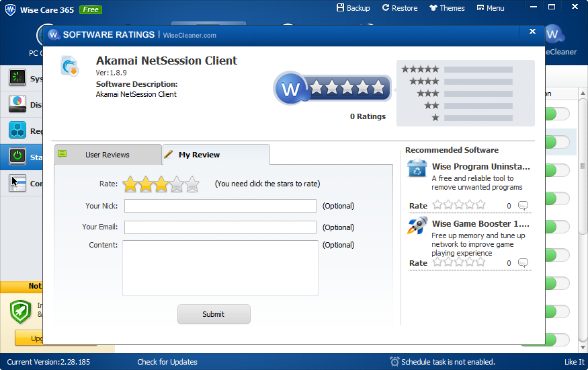588x370 pixels.
Task: Click the large W five-star rating badge
Action: pos(332,88)
